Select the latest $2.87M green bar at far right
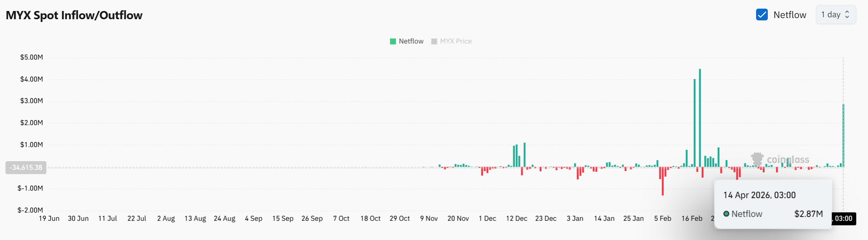The image size is (868, 240). click(843, 135)
